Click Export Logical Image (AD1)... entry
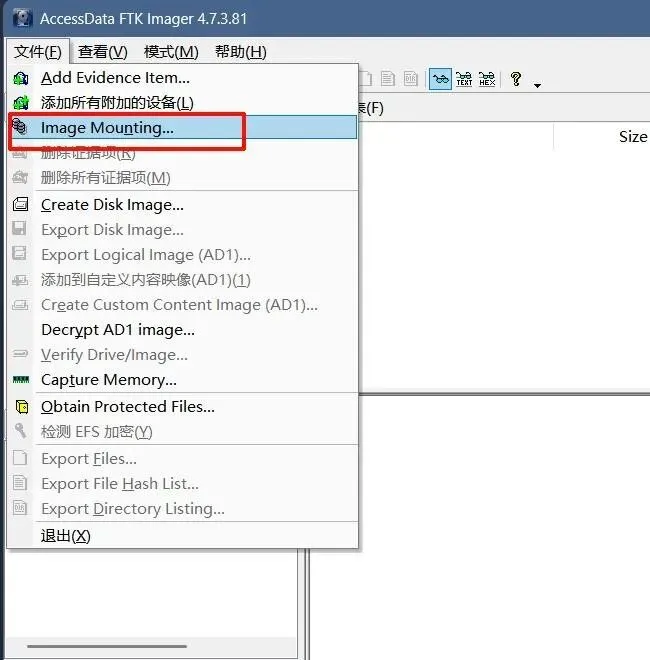 coord(183,255)
